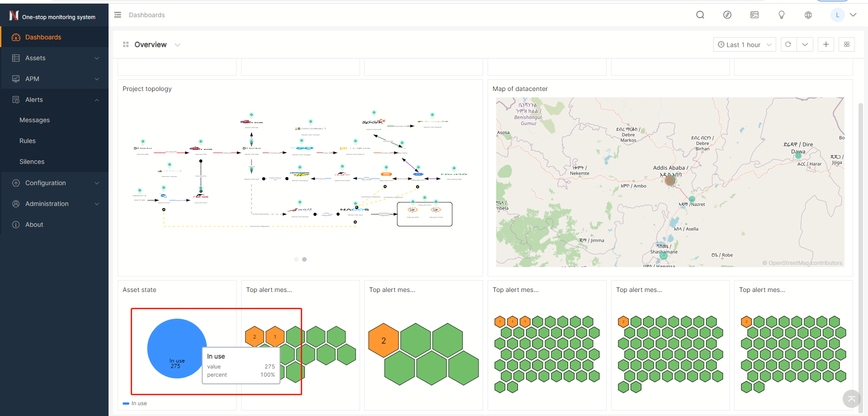Screen dimensions: 868x416
Task: Toggle the In use legend item
Action: tap(135, 403)
